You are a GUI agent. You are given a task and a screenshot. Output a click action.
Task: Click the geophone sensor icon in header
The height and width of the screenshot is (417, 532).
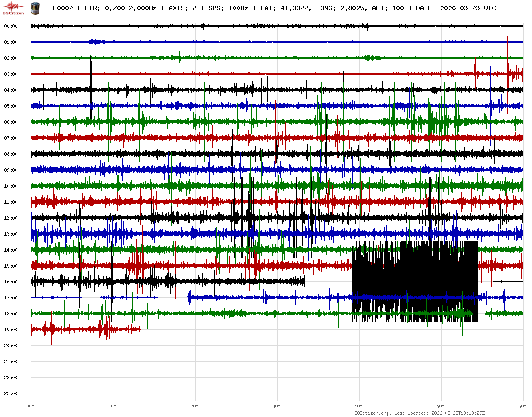tap(34, 8)
